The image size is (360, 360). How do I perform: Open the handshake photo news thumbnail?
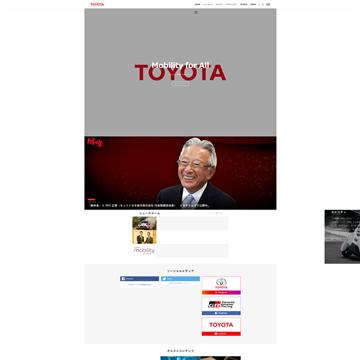(144, 237)
